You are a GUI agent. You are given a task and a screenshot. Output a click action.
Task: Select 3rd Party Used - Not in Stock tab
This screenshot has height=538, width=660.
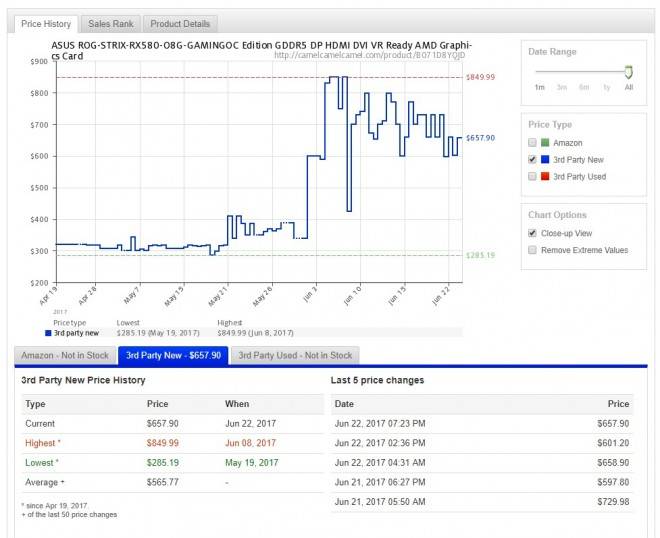tap(295, 356)
